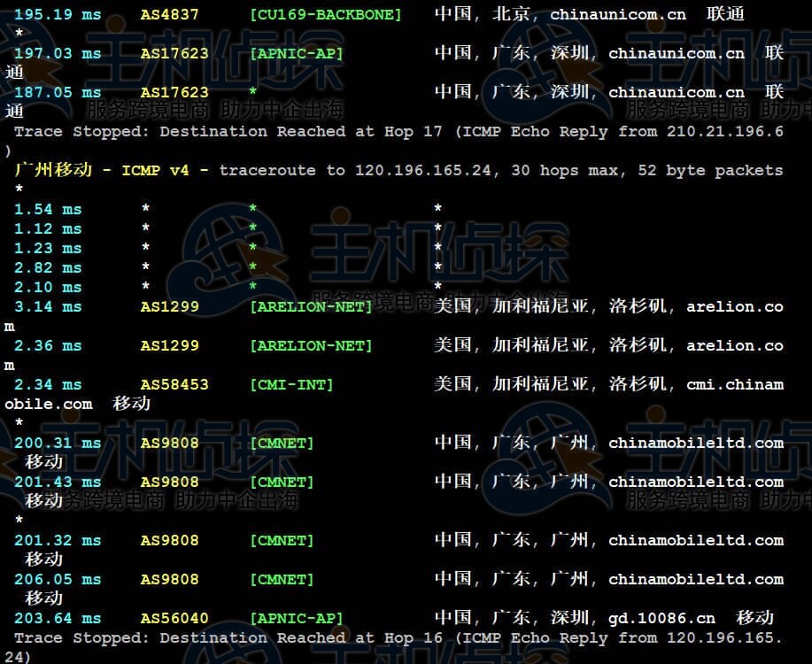The width and height of the screenshot is (812, 664).
Task: Select the latency value "187.05 ms"
Action: [58, 92]
